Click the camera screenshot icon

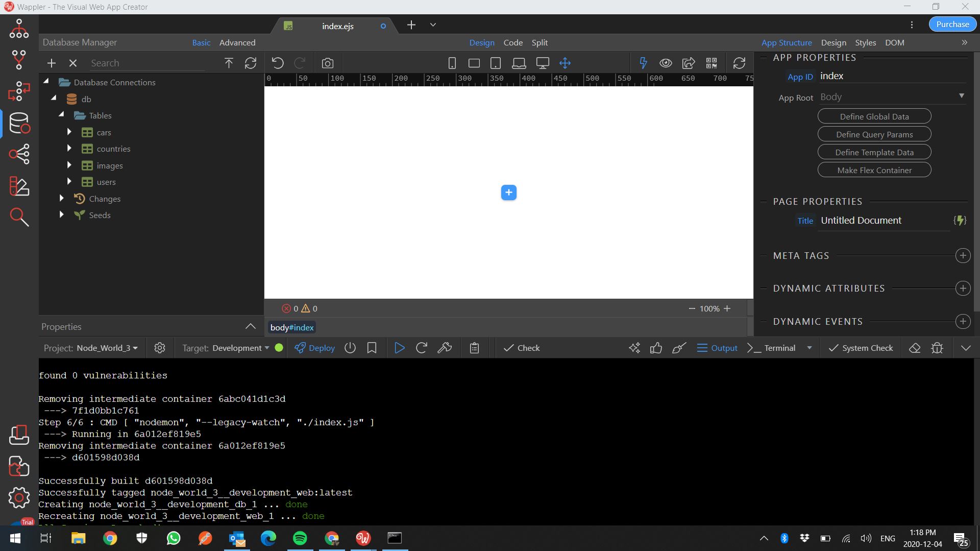[328, 63]
